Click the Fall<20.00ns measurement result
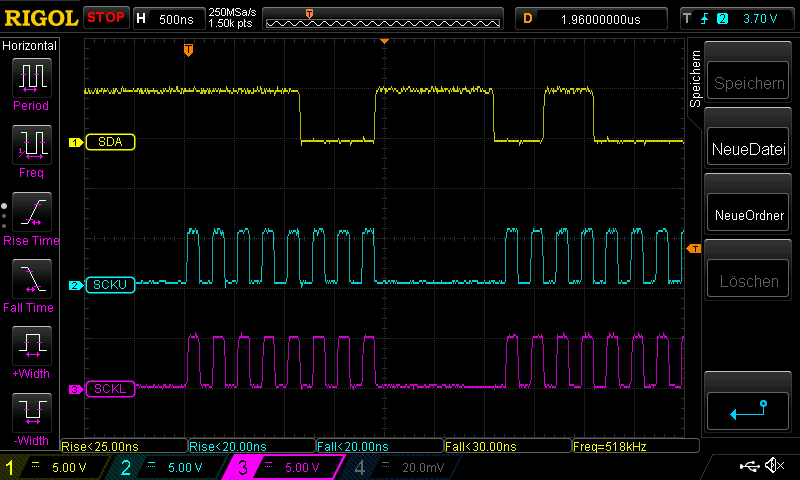Screen dimensions: 800x480 380,446
